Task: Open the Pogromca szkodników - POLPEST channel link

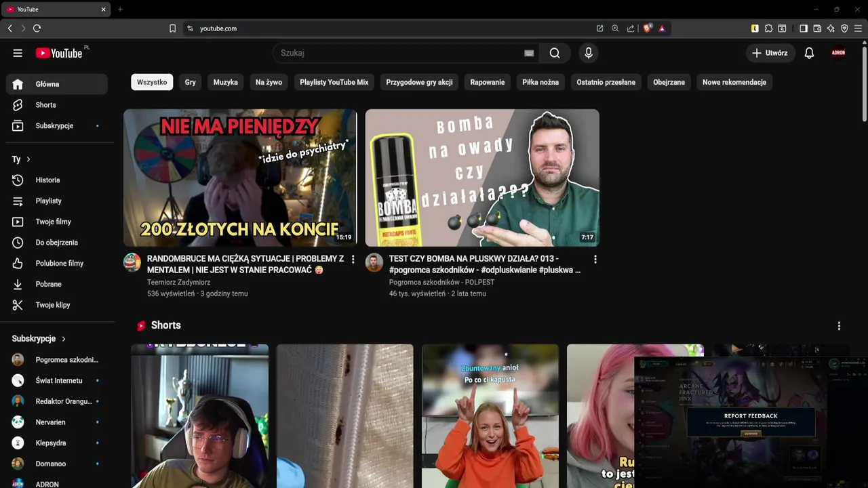Action: click(x=441, y=282)
